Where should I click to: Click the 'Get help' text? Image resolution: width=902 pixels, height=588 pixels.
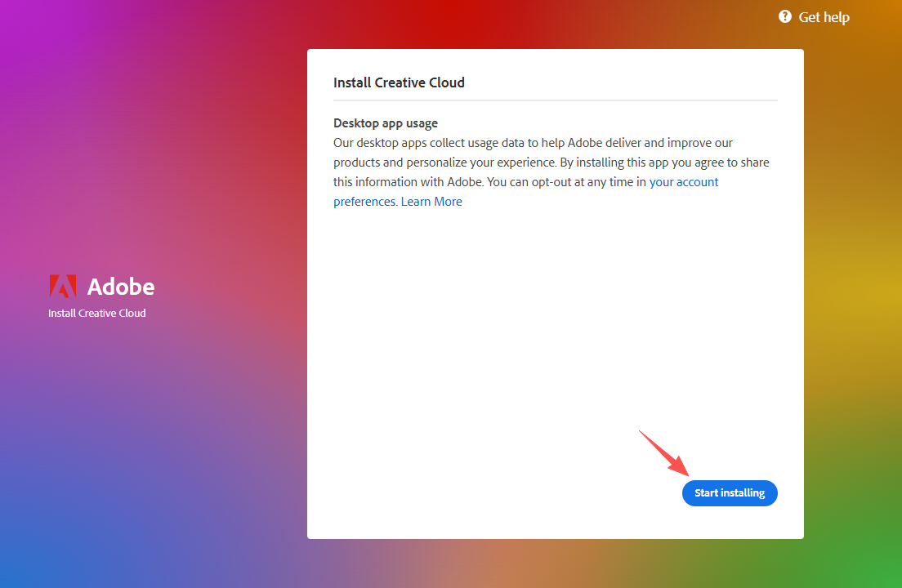pos(824,16)
